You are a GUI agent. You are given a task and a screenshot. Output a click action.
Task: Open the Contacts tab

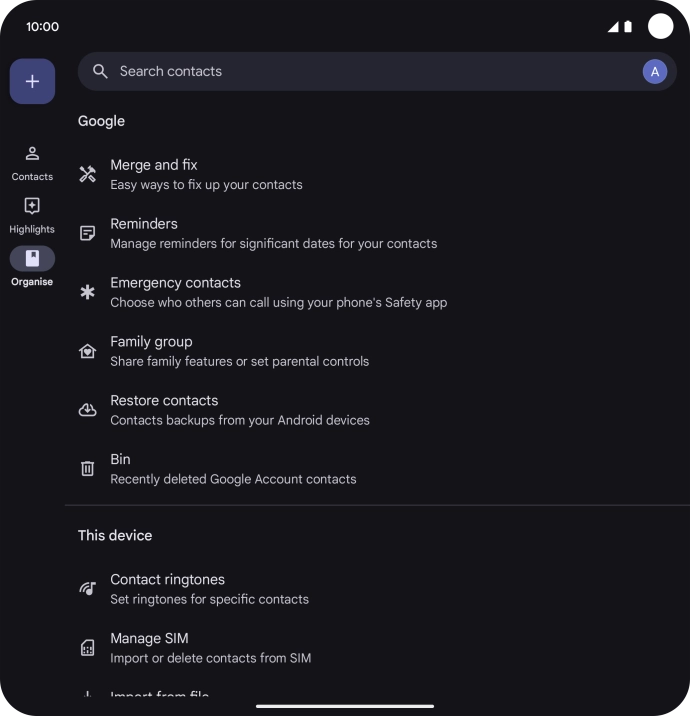click(x=32, y=163)
